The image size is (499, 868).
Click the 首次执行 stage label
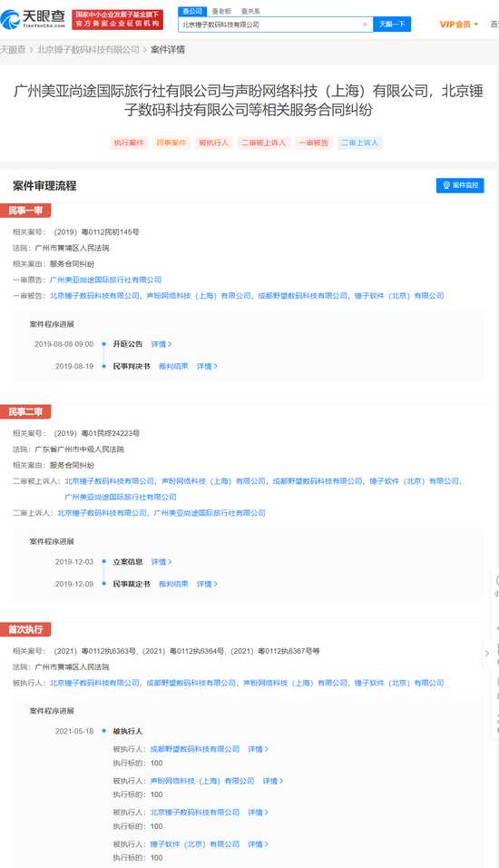pos(25,629)
